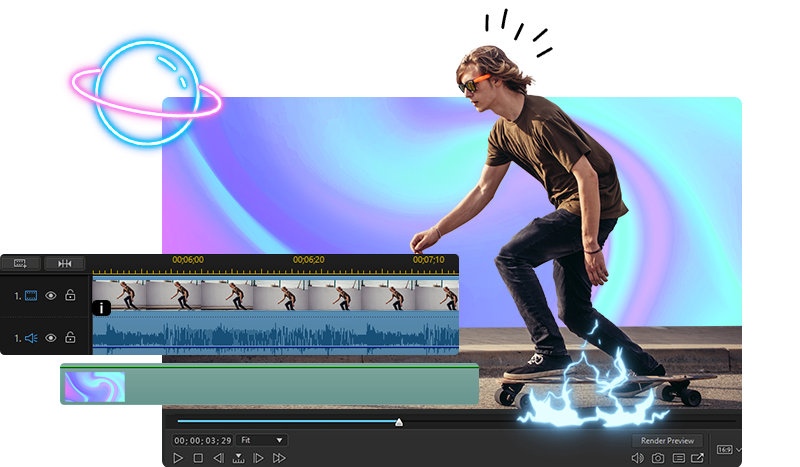Step back to previous frame
This screenshot has height=467, width=800.
pos(218,458)
